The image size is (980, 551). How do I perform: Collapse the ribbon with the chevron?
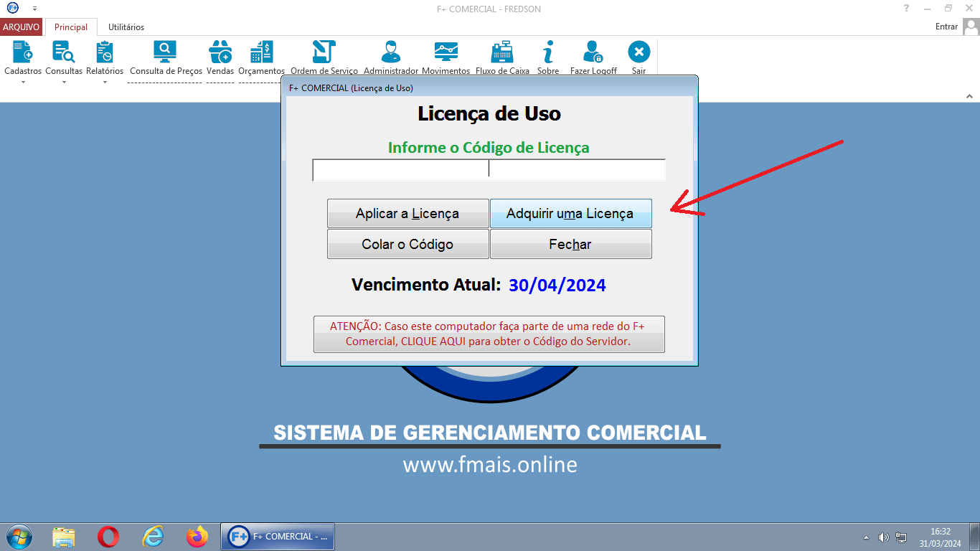[x=969, y=96]
